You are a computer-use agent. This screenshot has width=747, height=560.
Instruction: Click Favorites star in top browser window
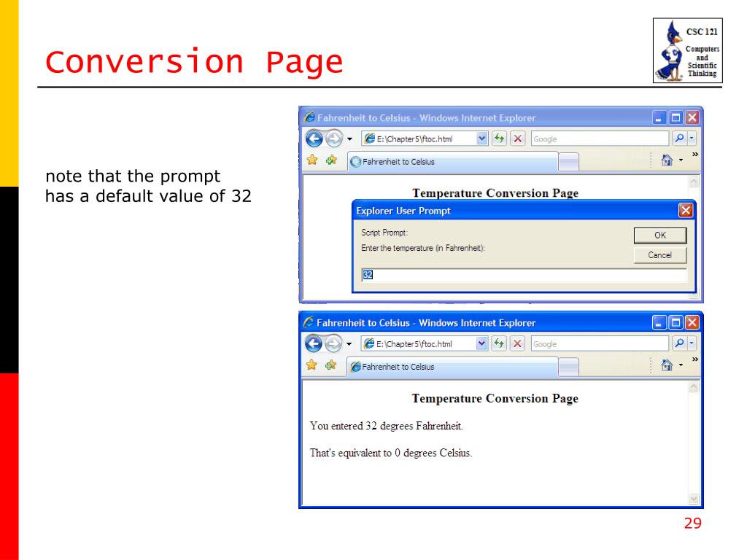pyautogui.click(x=312, y=160)
